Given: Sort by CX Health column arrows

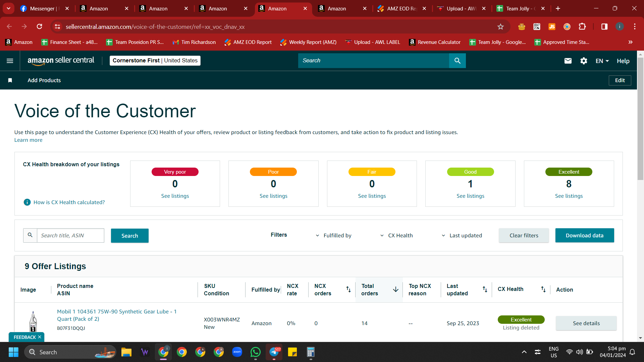Looking at the screenshot, I should (543, 289).
